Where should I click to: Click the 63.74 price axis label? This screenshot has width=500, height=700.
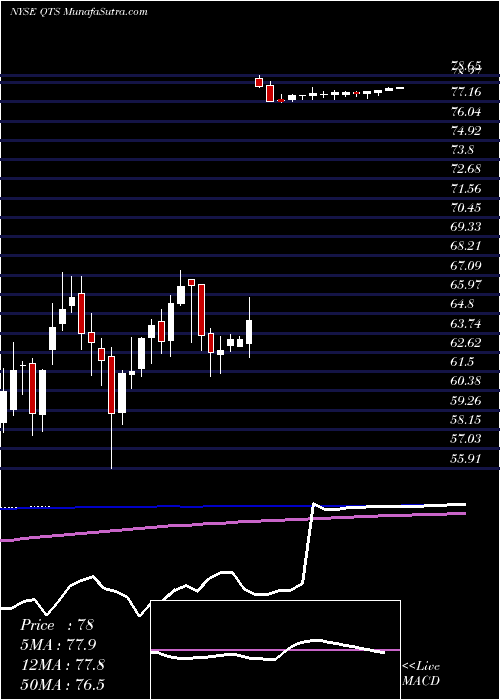466,323
